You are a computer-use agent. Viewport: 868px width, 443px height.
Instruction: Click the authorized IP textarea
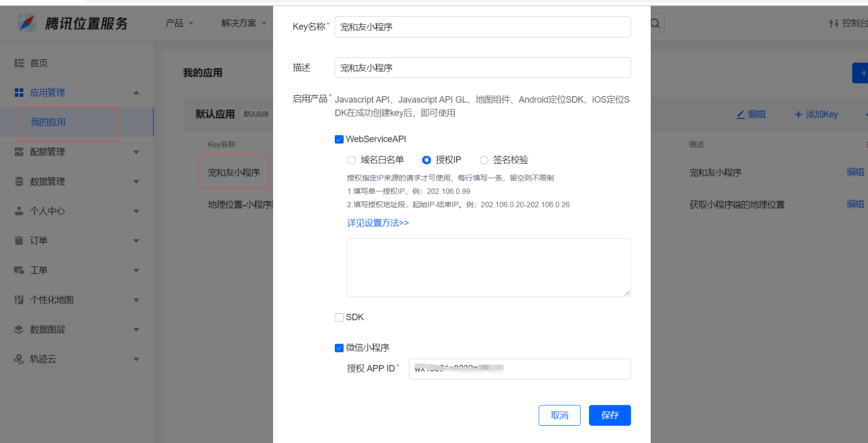pyautogui.click(x=489, y=267)
